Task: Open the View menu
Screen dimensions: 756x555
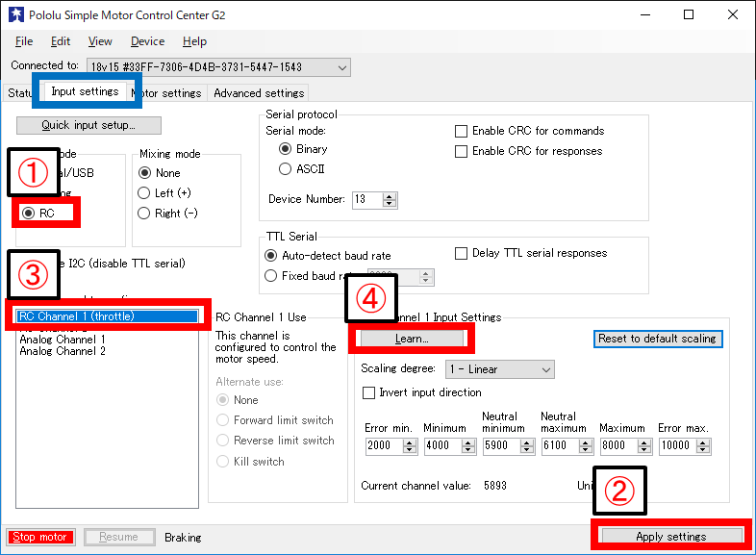Action: (100, 41)
